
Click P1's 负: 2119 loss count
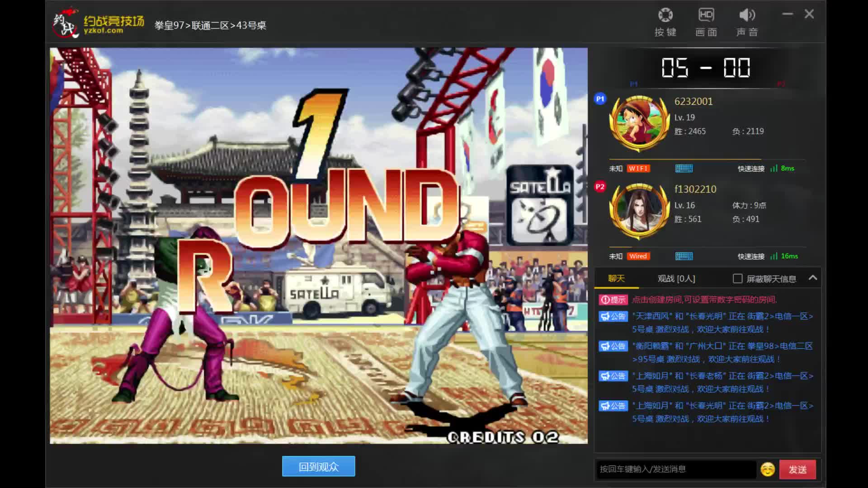pyautogui.click(x=748, y=131)
